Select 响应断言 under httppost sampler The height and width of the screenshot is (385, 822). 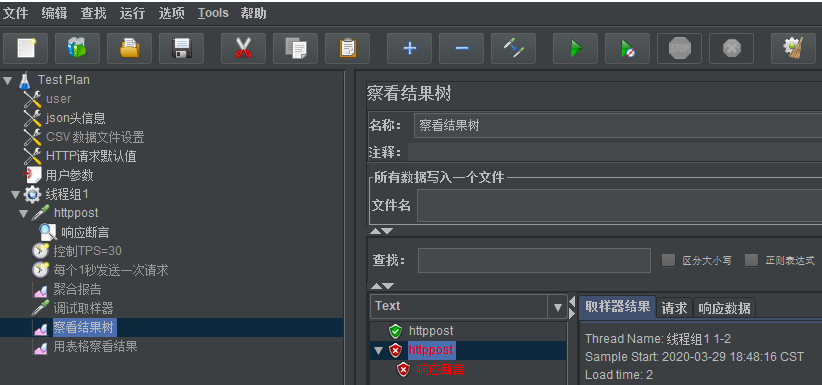85,232
